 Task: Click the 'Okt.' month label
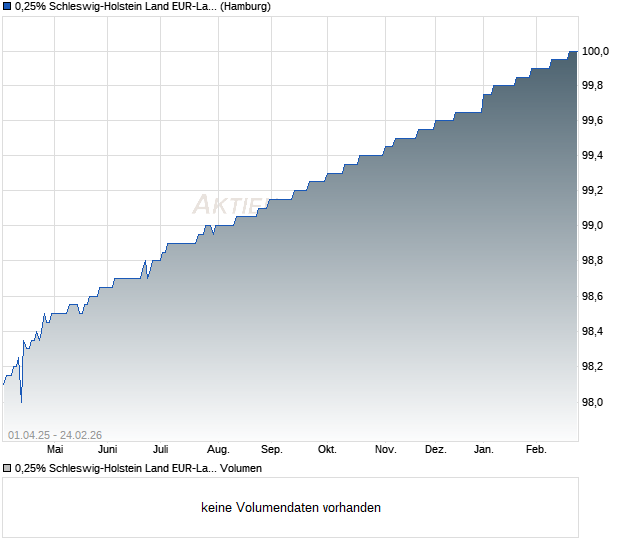click(327, 449)
